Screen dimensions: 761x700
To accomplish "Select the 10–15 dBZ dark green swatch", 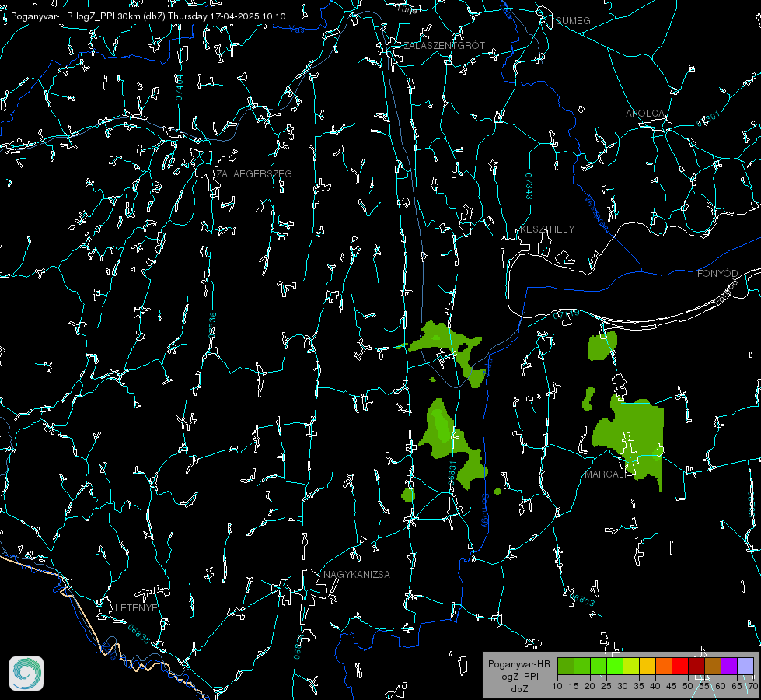I will tap(566, 666).
